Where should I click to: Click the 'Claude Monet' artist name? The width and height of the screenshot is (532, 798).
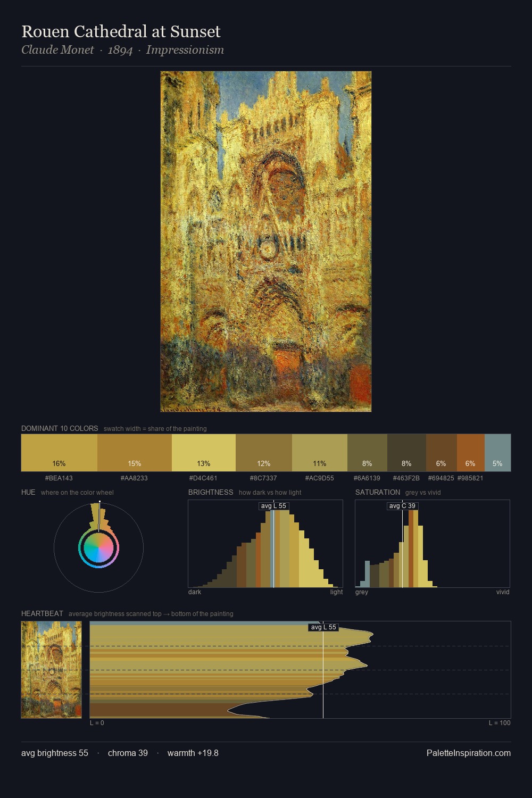(x=57, y=50)
